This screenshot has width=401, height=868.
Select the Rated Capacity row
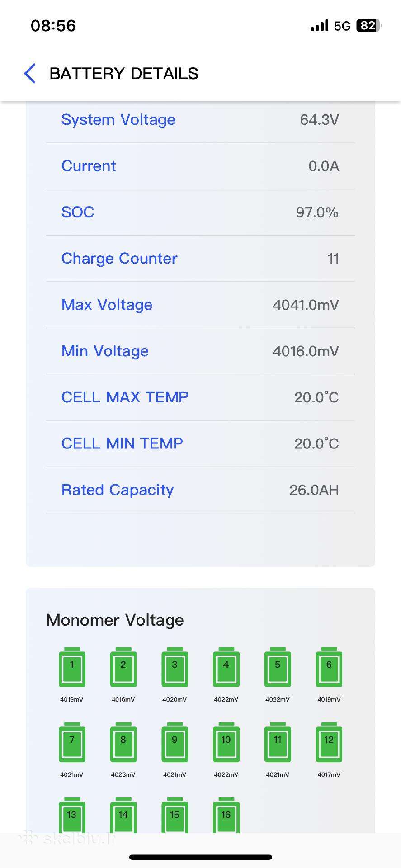[200, 490]
